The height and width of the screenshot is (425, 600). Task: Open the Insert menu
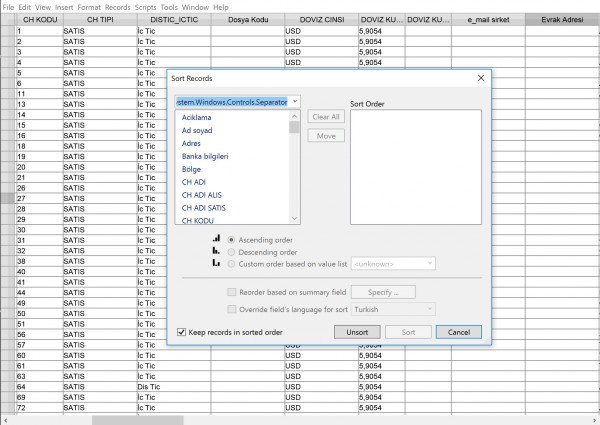(64, 7)
